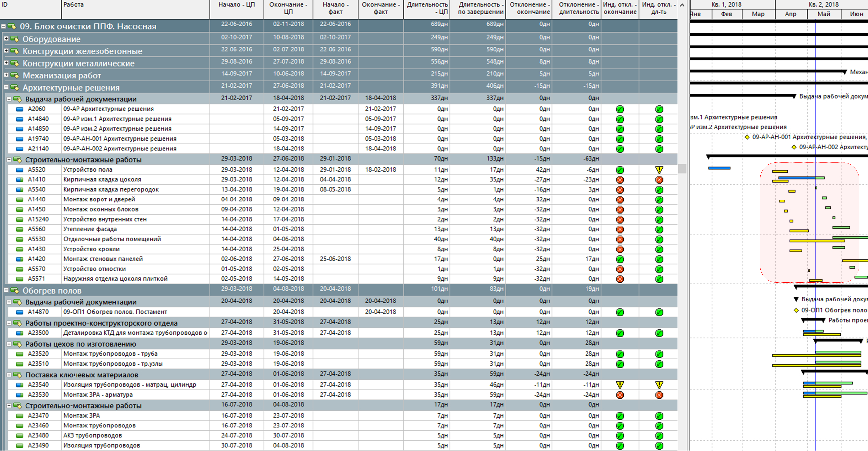This screenshot has height=451, width=868.
Task: Click the Инд. откл. - окончание header
Action: pyautogui.click(x=620, y=9)
